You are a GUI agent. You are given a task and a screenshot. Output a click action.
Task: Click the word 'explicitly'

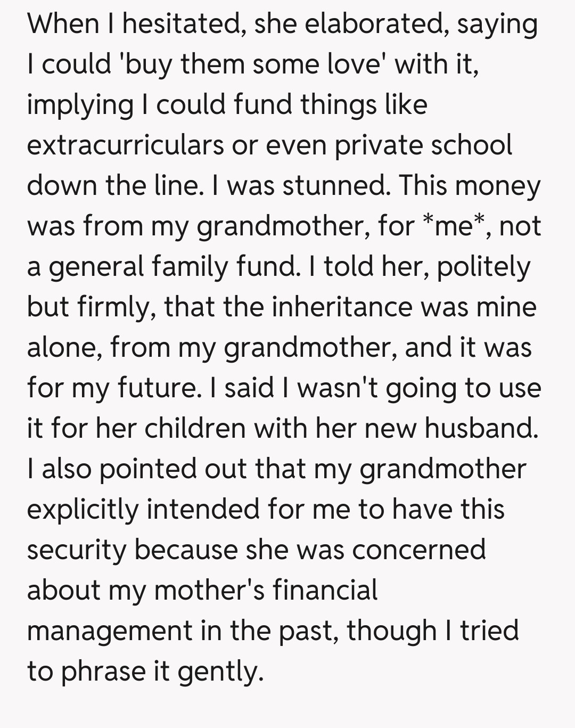pos(83,510)
